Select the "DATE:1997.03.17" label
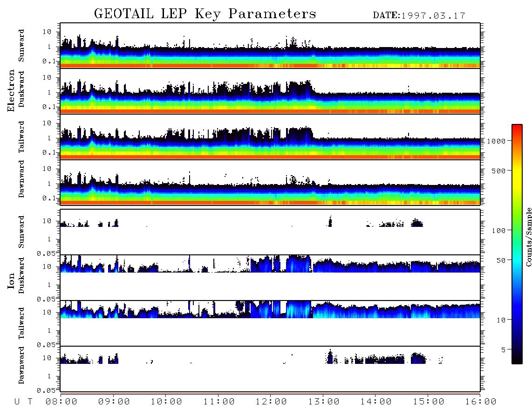Image resolution: width=532 pixels, height=410 pixels. 419,16
